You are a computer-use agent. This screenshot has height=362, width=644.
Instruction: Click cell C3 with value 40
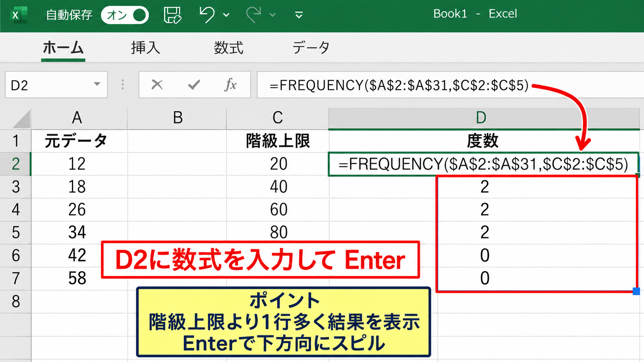tap(277, 187)
